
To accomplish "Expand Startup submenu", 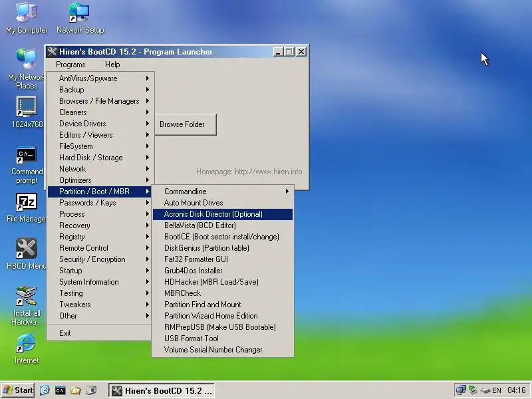I will pos(99,271).
